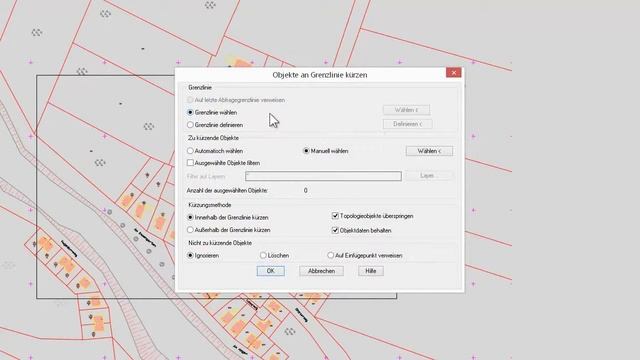Close the 'Objekte an Grenzlinie kürzen' dialog
The width and height of the screenshot is (640, 360).
point(453,73)
